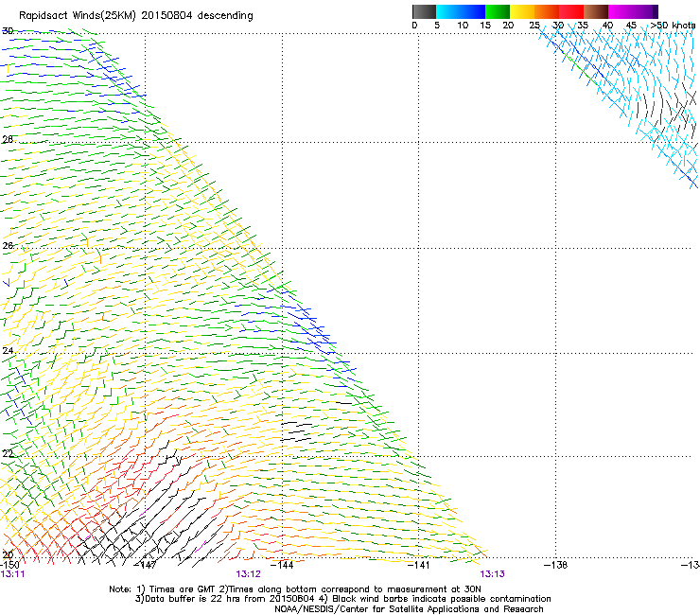The image size is (700, 615).
Task: Select the green 15–20 knots legend segment
Action: pos(498,11)
